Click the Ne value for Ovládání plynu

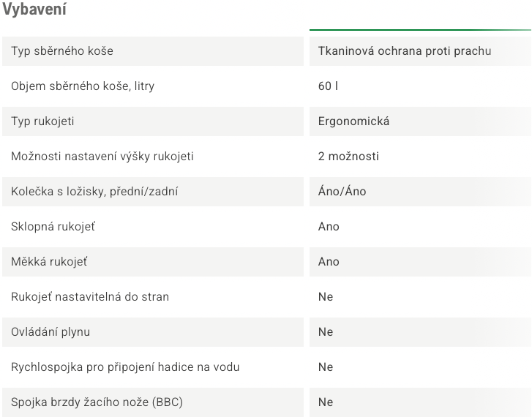(326, 332)
